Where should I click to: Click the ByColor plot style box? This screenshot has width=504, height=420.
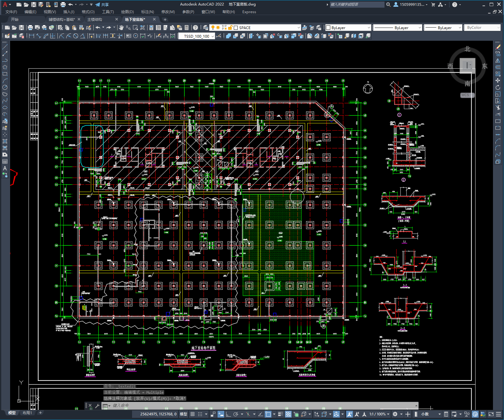point(482,28)
